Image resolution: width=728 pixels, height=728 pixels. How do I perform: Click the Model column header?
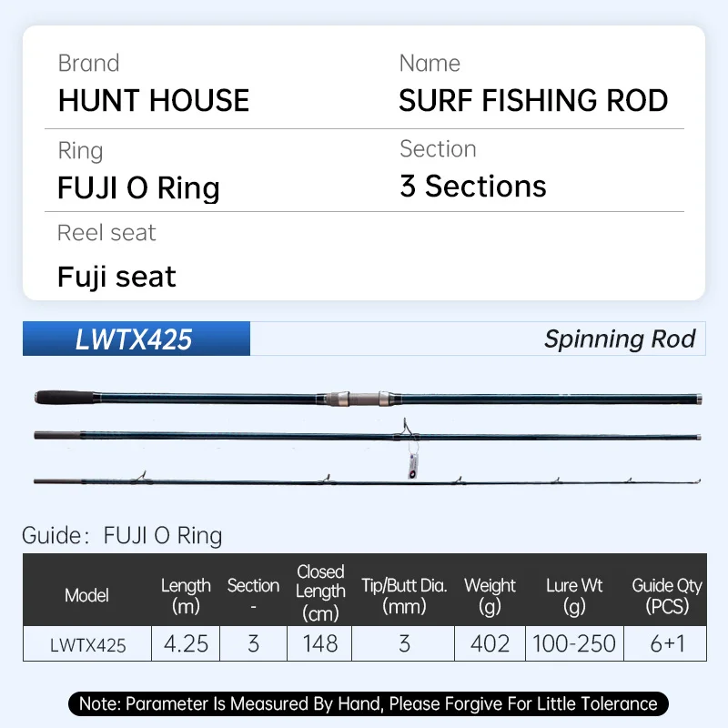(x=86, y=595)
